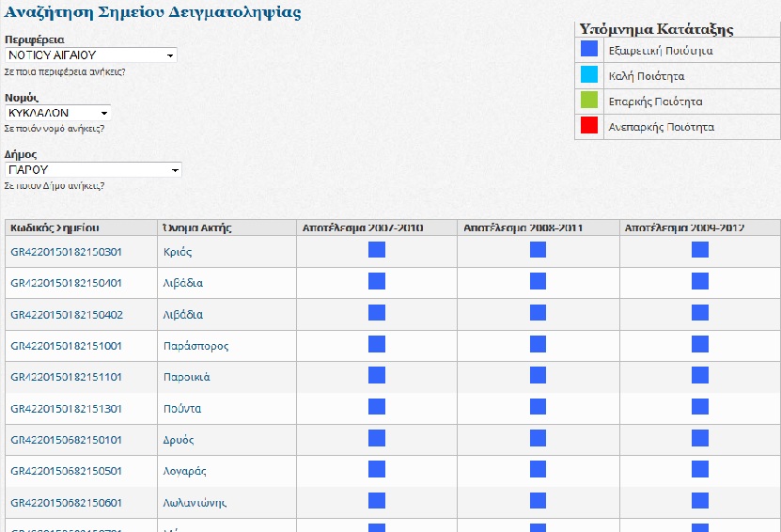Screen dimensions: 781x532
Task: Click the Κωδικός Σημείου column header
Action: point(55,227)
